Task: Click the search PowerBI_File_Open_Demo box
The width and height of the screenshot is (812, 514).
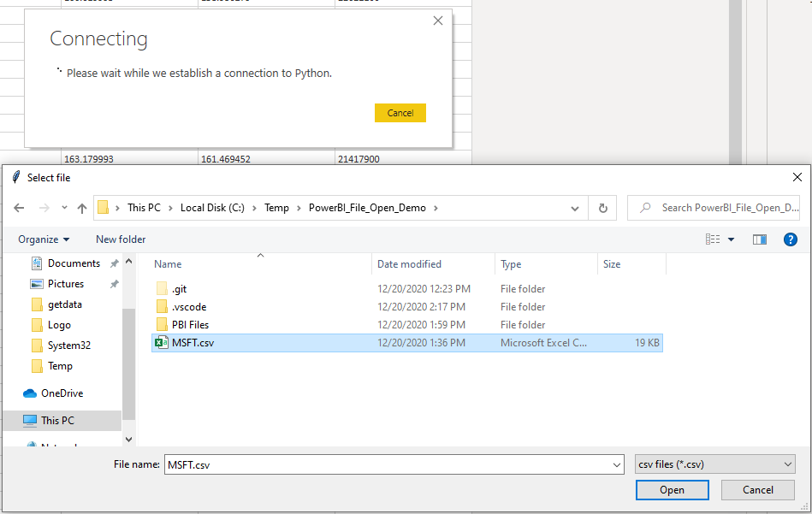Action: click(714, 208)
